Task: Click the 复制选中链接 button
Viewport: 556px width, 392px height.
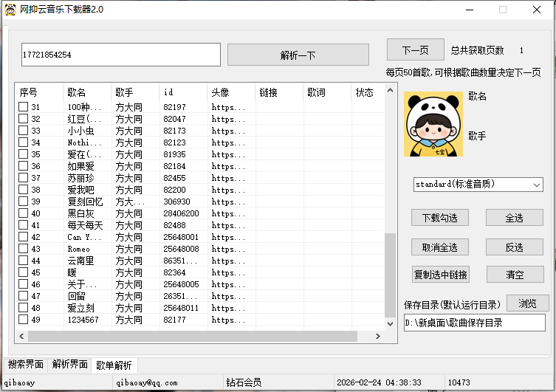Action: coord(441,275)
